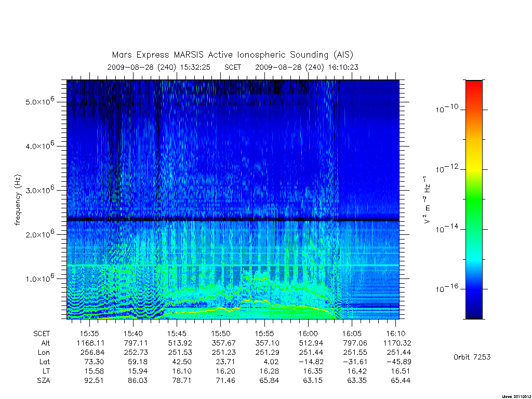532x399 pixels.
Task: Click the dark horizontal band near 2.3 MHz
Action: tap(233, 220)
